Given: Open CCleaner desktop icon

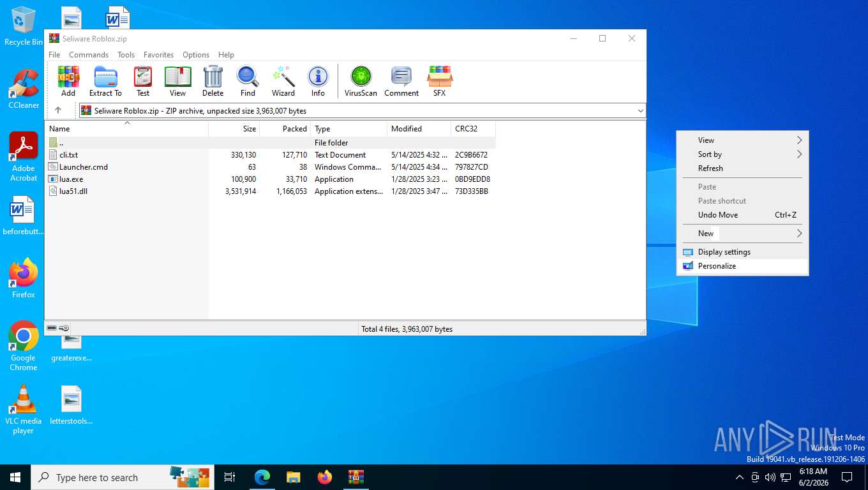Looking at the screenshot, I should click(24, 89).
